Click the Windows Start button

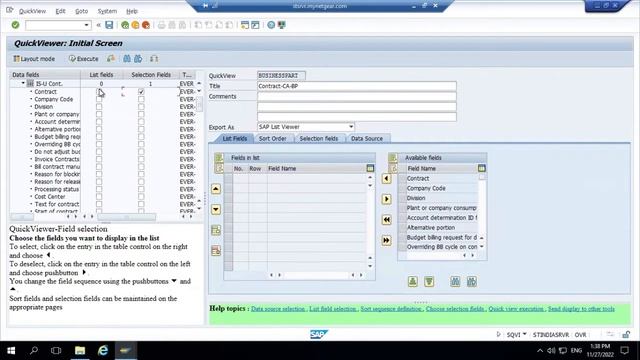coord(11,350)
